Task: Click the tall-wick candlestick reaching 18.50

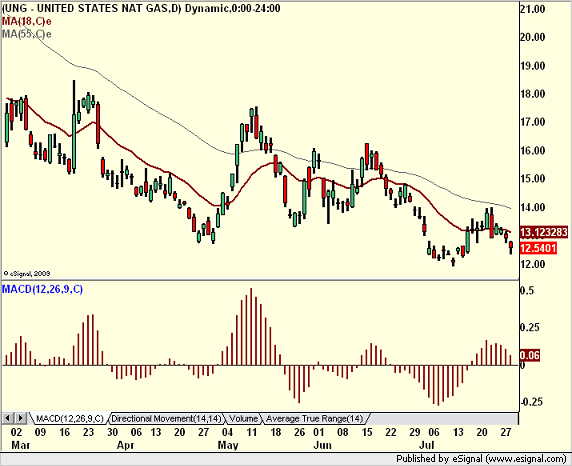Action: point(74,127)
